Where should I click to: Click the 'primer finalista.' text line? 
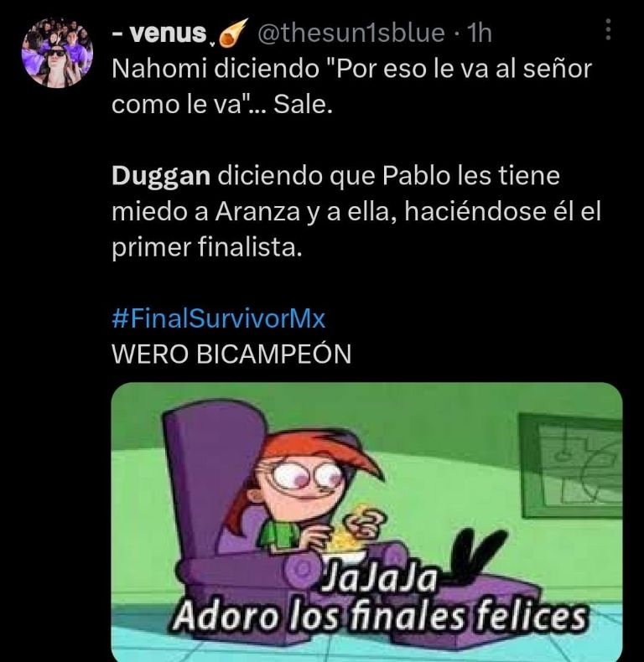pyautogui.click(x=207, y=248)
